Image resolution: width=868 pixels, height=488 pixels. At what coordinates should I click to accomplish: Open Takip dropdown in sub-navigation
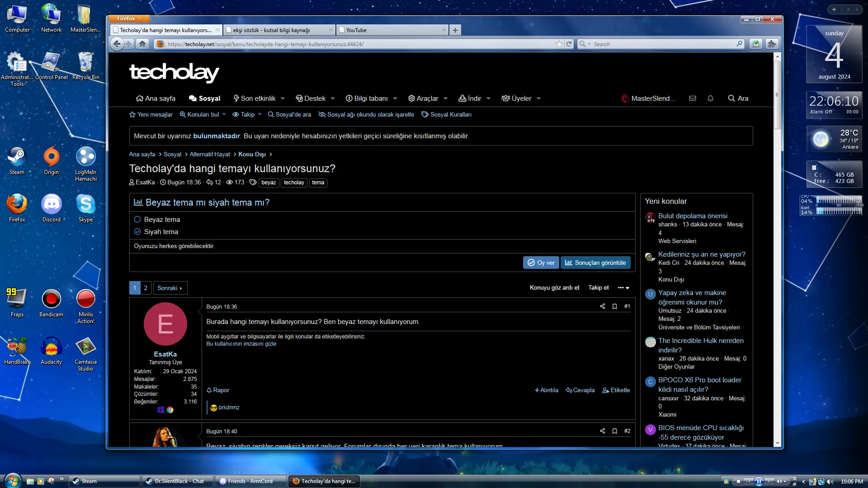pyautogui.click(x=247, y=114)
